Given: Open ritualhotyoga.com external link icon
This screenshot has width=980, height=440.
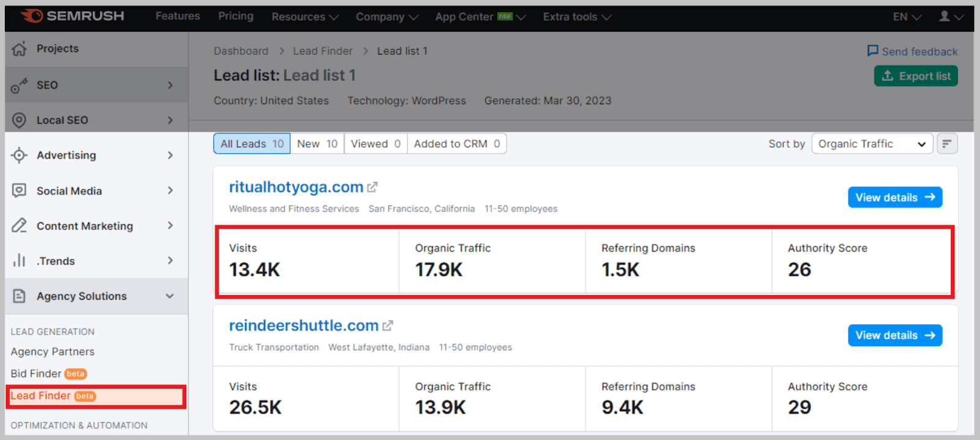Looking at the screenshot, I should point(372,187).
